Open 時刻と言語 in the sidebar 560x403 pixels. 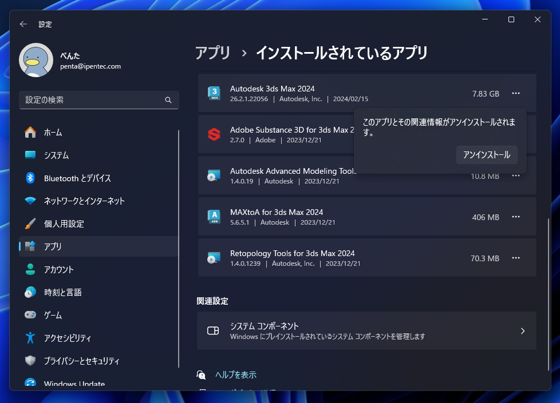click(x=98, y=292)
